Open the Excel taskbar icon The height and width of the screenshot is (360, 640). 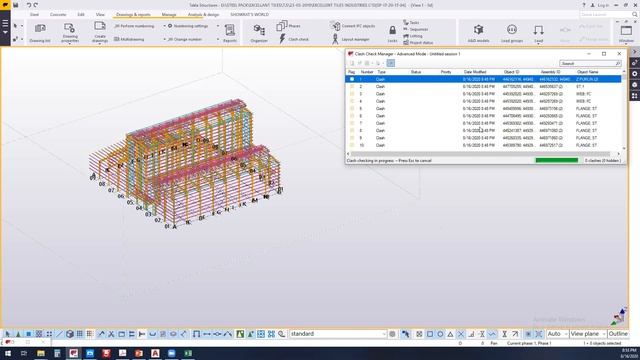[188, 353]
